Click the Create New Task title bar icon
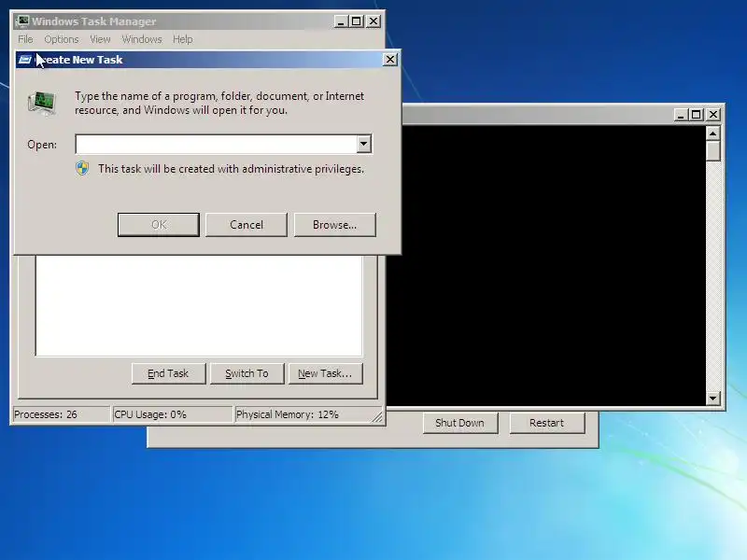747x560 pixels. click(25, 60)
